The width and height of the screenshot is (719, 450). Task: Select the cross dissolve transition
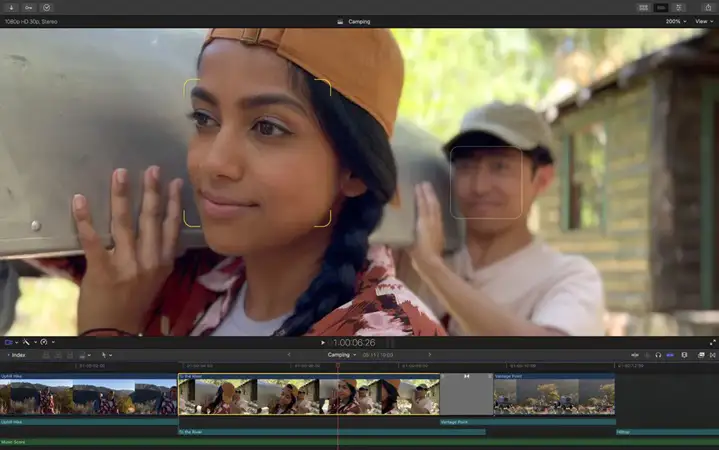coord(467,394)
